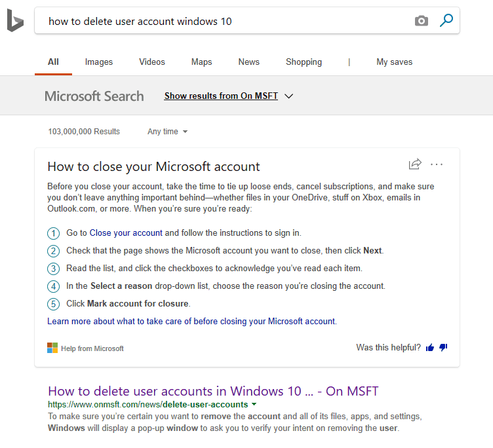Click the Bing logo icon
This screenshot has height=448, width=493.
click(x=15, y=21)
